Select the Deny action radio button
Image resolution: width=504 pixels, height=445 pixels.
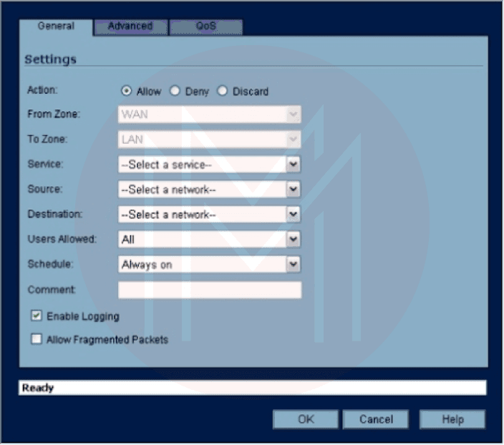pos(174,92)
